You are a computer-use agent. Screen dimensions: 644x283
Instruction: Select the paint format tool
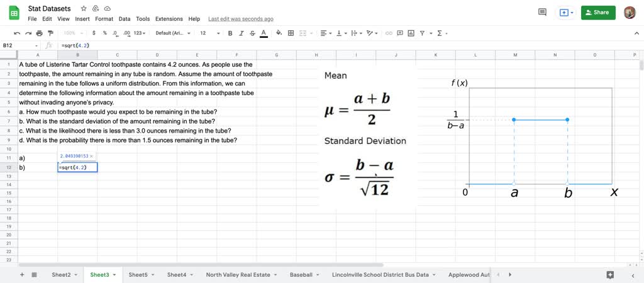click(x=50, y=33)
